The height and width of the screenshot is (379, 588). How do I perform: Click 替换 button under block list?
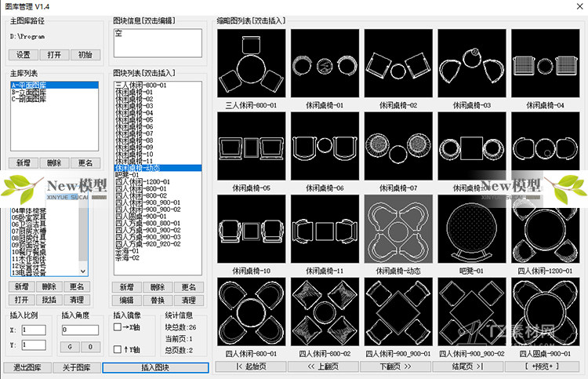(x=158, y=301)
